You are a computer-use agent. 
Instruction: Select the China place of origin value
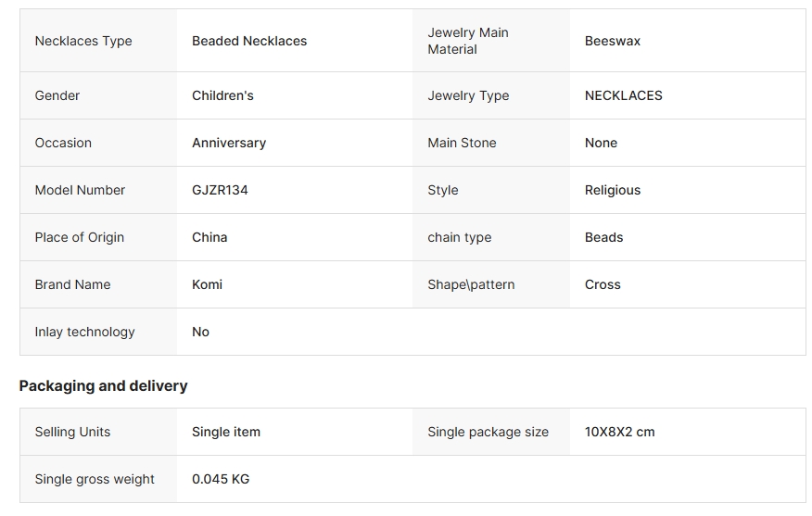point(209,237)
